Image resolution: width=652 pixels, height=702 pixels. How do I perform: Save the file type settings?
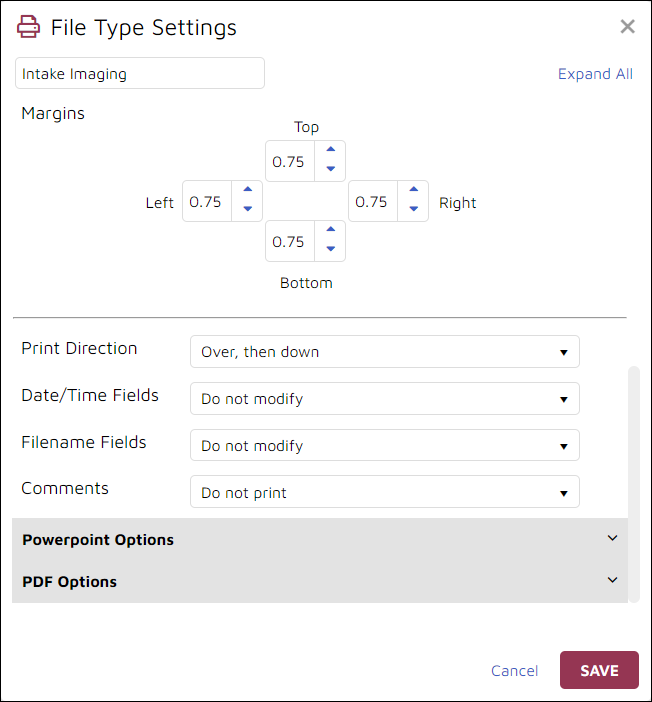click(599, 670)
